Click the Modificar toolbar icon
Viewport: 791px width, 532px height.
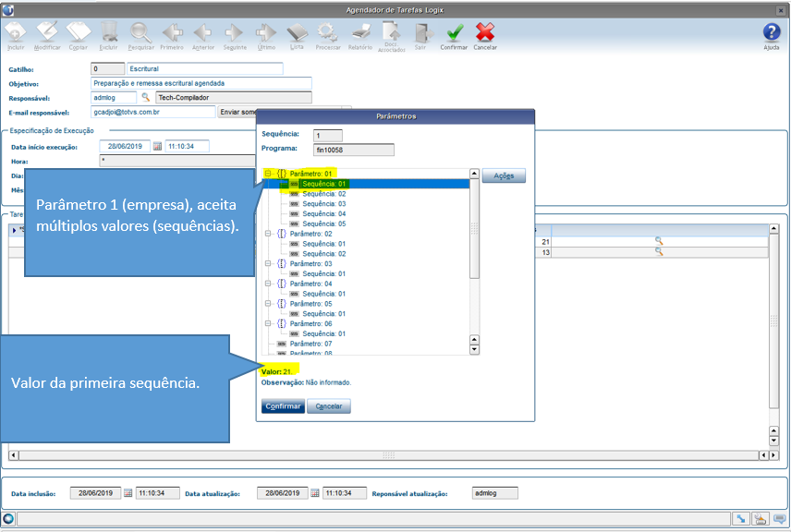(x=47, y=32)
